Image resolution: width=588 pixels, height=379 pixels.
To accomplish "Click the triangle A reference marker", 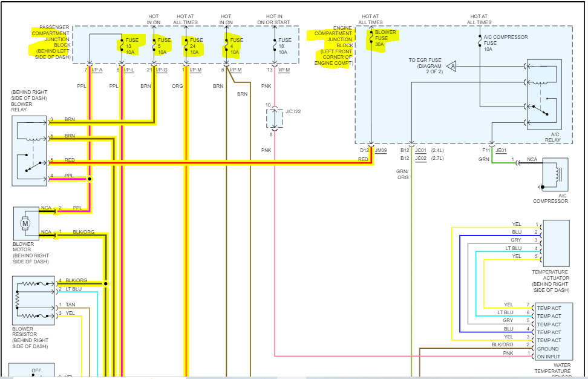I will pos(452,67).
